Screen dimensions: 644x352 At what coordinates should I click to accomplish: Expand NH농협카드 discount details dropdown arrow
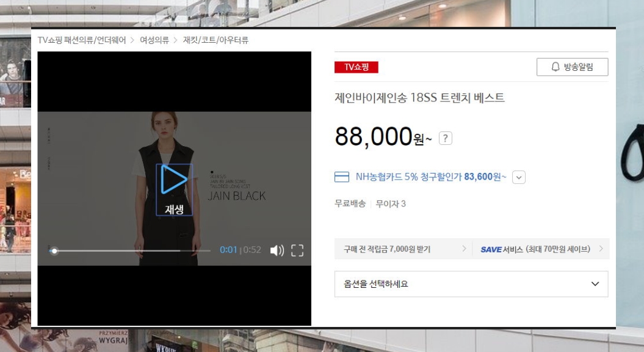(x=519, y=177)
